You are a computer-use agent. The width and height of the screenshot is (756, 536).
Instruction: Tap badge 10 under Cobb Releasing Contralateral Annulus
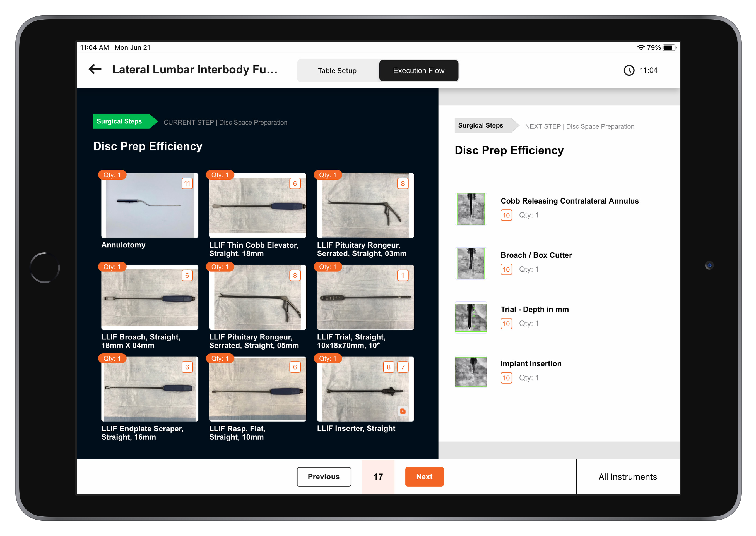[x=506, y=215]
